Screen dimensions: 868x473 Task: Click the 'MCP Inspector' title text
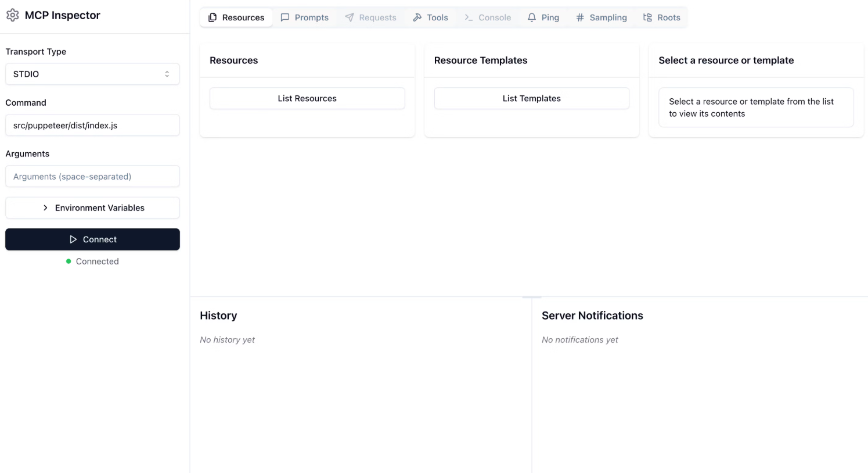pyautogui.click(x=63, y=15)
